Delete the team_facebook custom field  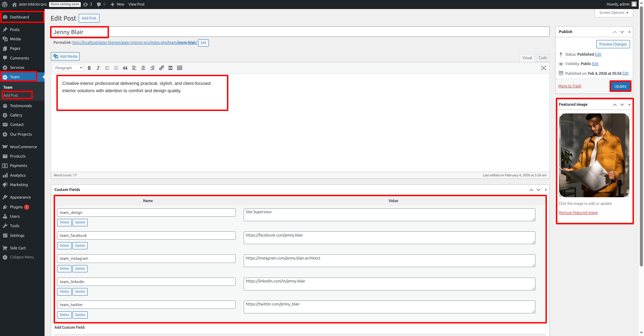pyautogui.click(x=64, y=246)
